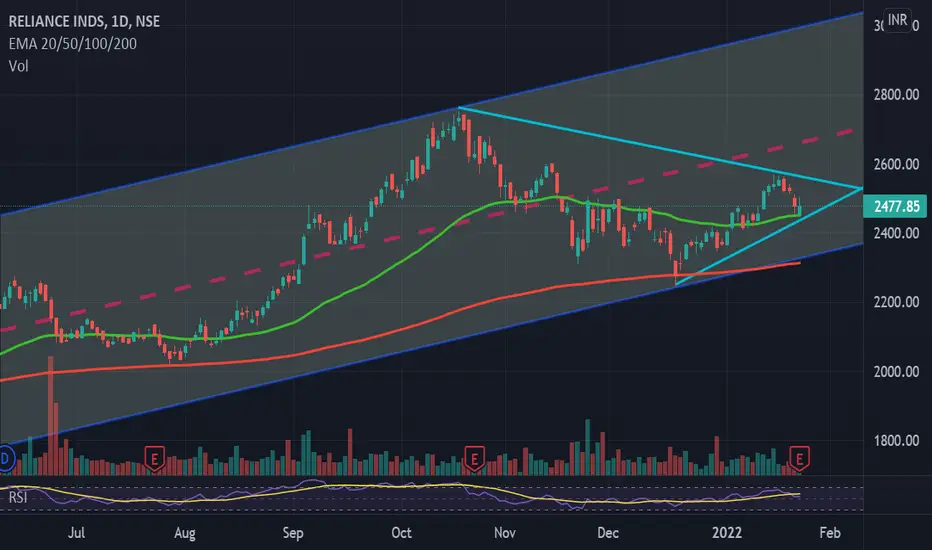The image size is (932, 550).
Task: Select the Vol indicator label
Action: coord(18,66)
